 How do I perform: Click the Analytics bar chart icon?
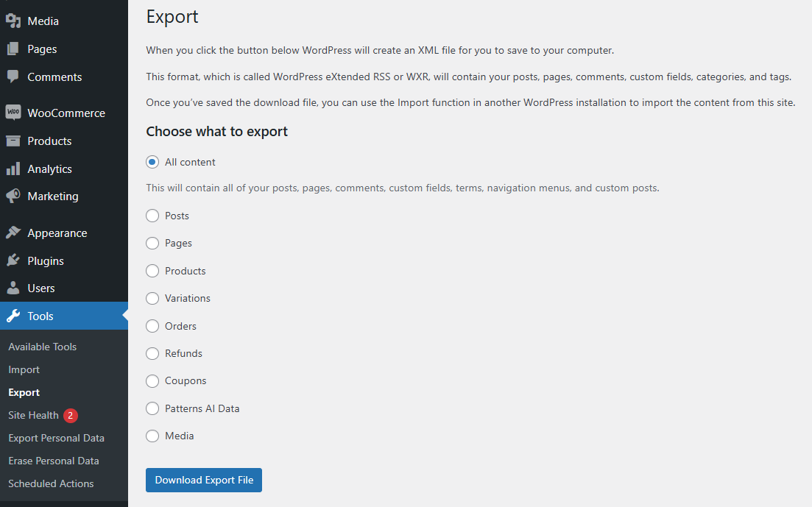pyautogui.click(x=13, y=169)
